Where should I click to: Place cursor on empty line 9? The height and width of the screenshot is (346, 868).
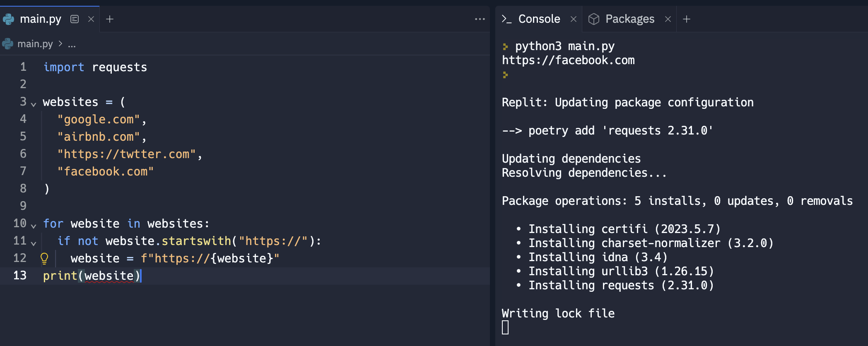pyautogui.click(x=166, y=206)
